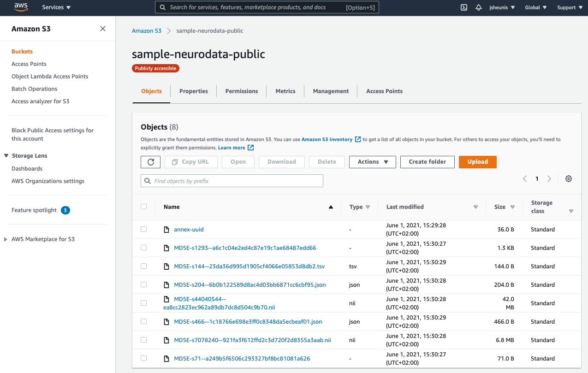The image size is (588, 373).
Task: Refresh the objects list
Action: [150, 162]
